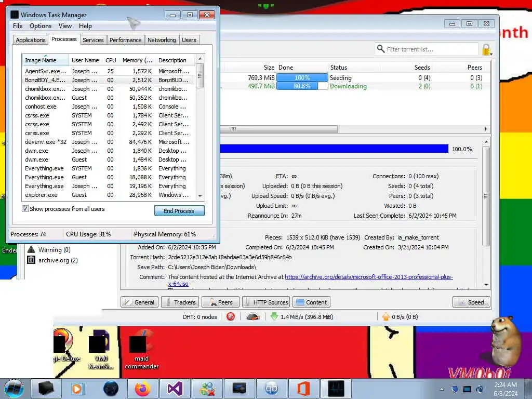Open the Help menu in Task Manager
This screenshot has width=532, height=399.
85,26
